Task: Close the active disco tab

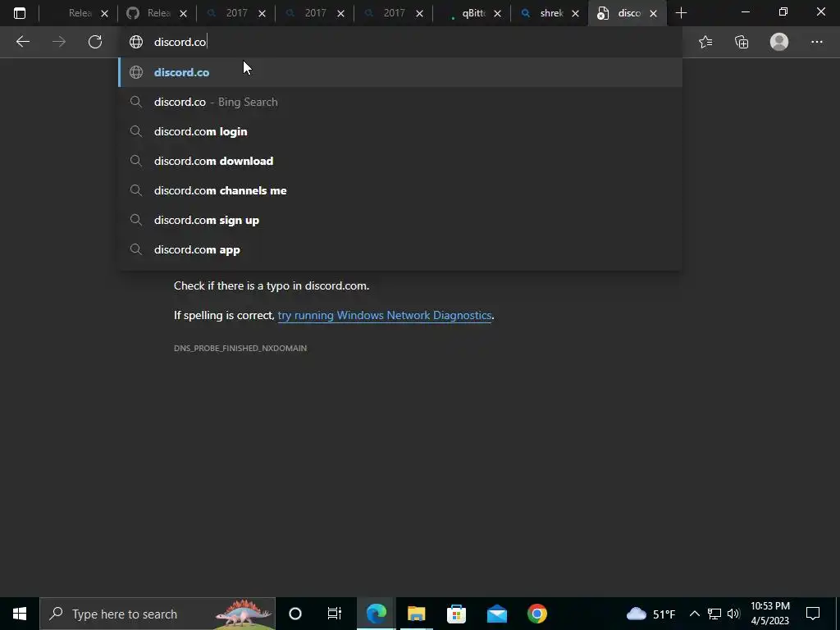Action: coord(654,13)
